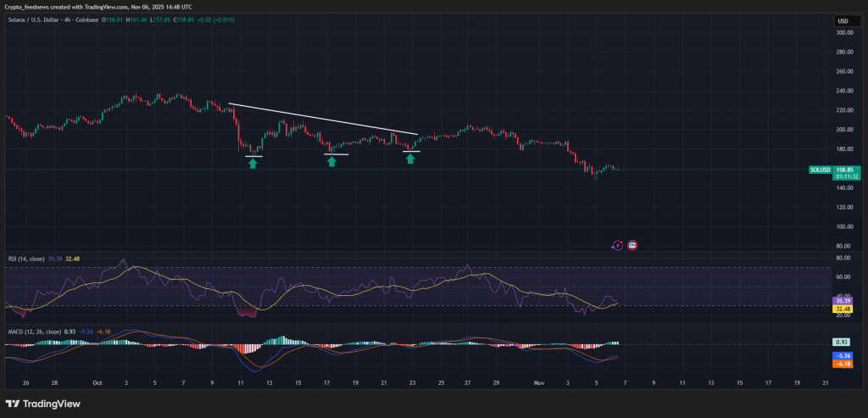
Task: Click the US flag economic event icon
Action: [632, 245]
